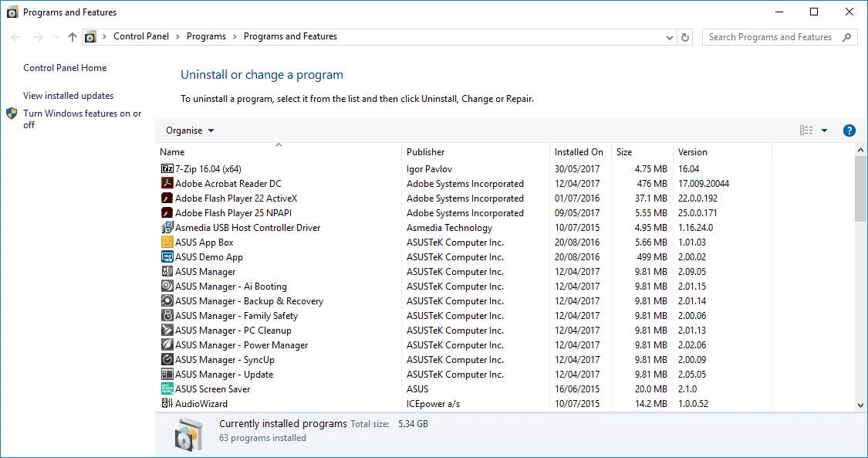Click the Adobe Flash Player 25 NPAPI icon
The width and height of the screenshot is (868, 458).
167,212
